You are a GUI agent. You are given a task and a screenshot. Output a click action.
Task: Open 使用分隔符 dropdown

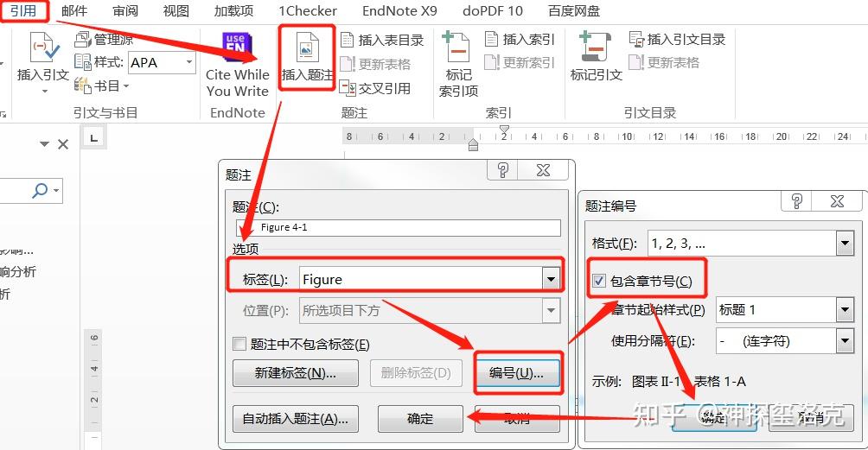tap(845, 341)
